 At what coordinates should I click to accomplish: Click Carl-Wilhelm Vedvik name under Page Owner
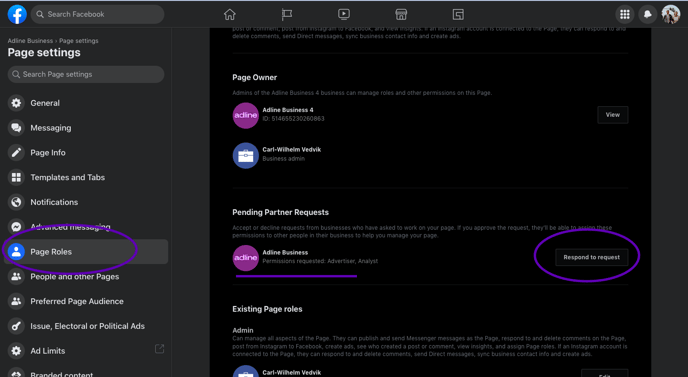[292, 149]
